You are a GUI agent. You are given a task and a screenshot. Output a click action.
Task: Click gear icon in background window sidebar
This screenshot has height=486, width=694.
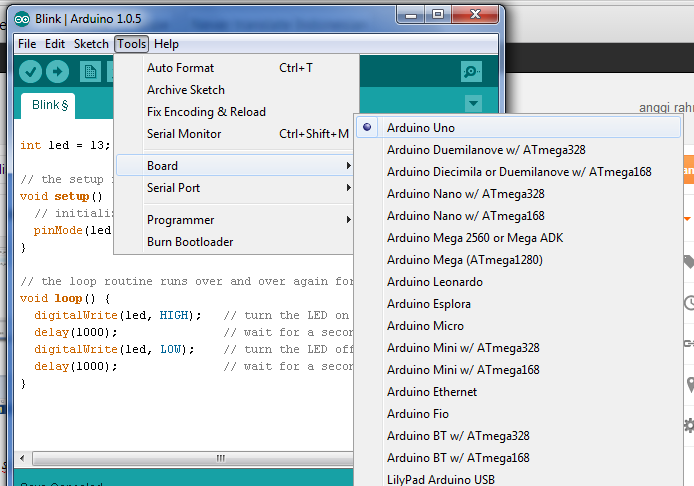(x=689, y=425)
